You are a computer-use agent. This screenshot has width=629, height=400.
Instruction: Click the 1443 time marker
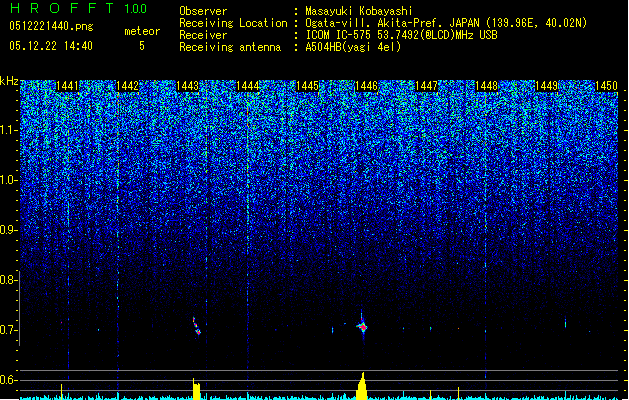[x=187, y=86]
